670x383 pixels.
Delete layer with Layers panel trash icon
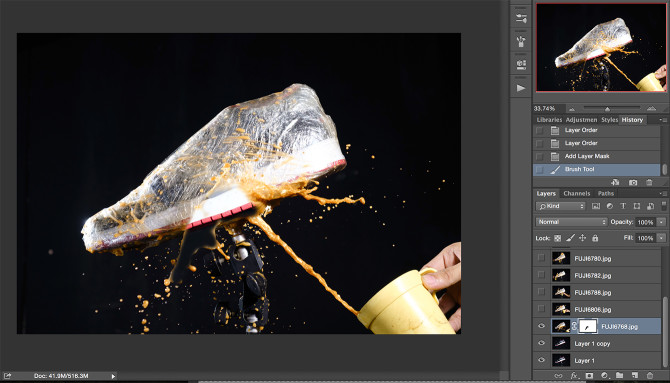649,376
